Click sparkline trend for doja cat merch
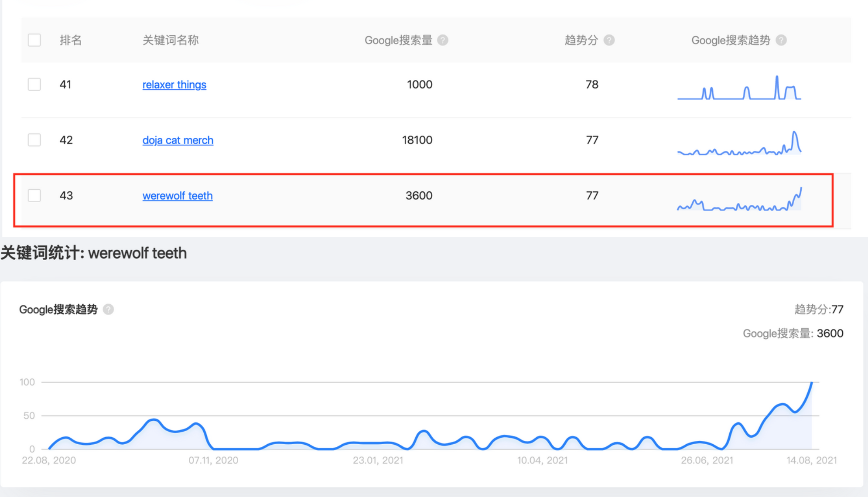868x497 pixels. (739, 145)
